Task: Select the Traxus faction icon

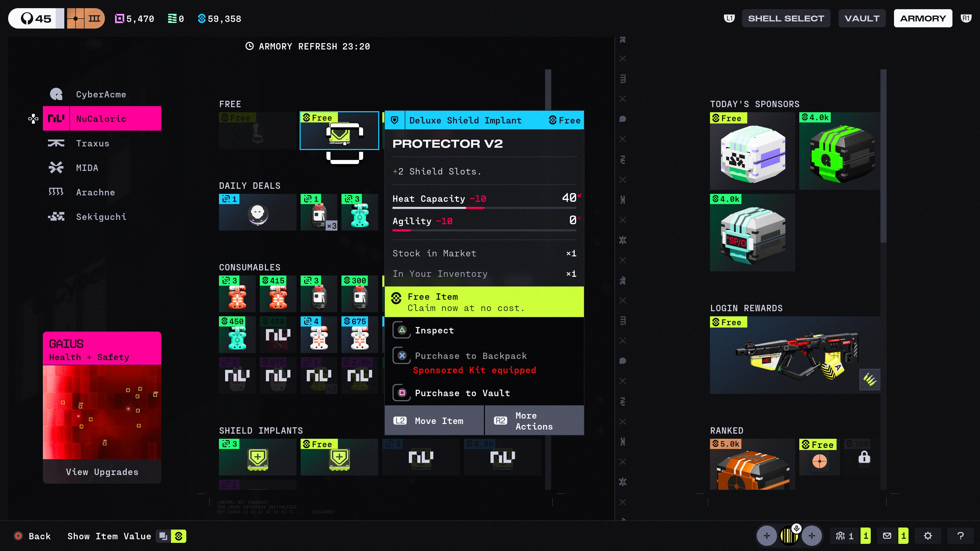Action: click(x=56, y=143)
